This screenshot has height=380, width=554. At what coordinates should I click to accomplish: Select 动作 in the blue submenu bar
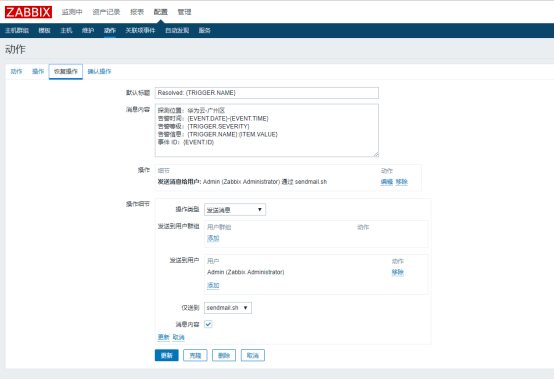pos(110,30)
